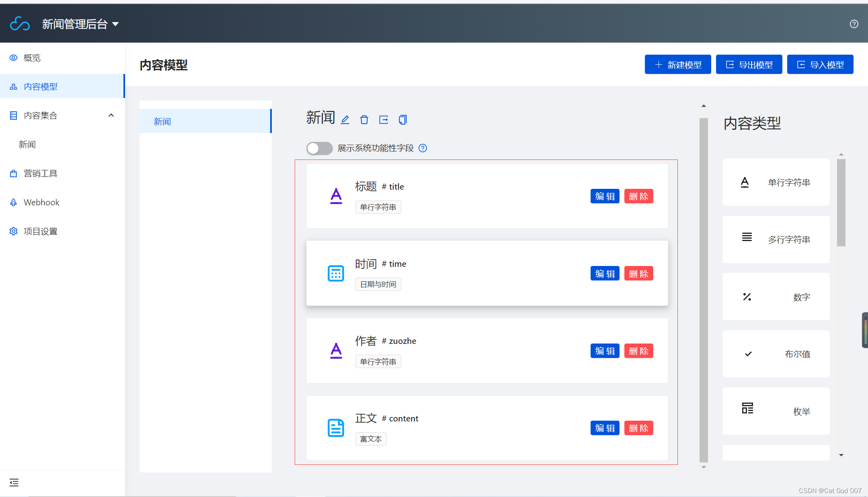This screenshot has height=497, width=868.
Task: Select 新闻 model in the model list
Action: click(205, 121)
